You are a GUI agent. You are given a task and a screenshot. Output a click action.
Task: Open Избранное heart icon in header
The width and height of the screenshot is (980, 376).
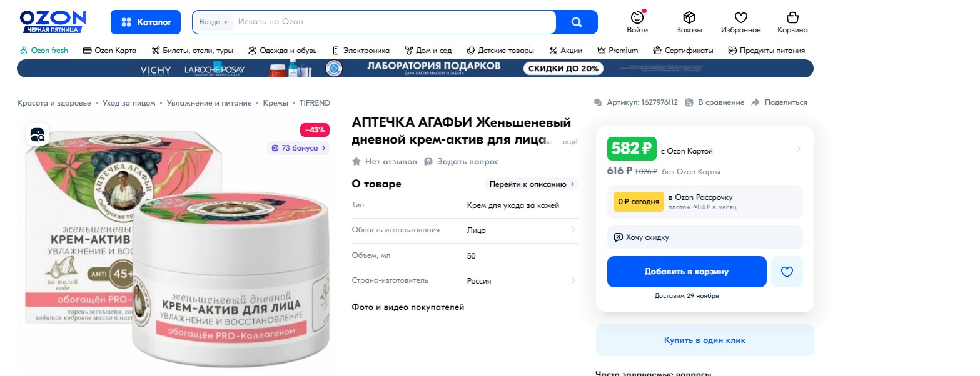740,17
